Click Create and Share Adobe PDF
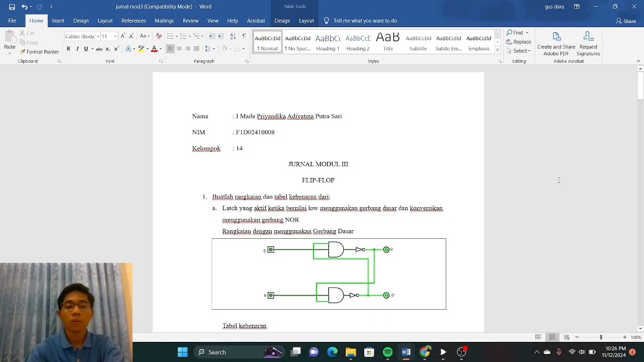 556,44
